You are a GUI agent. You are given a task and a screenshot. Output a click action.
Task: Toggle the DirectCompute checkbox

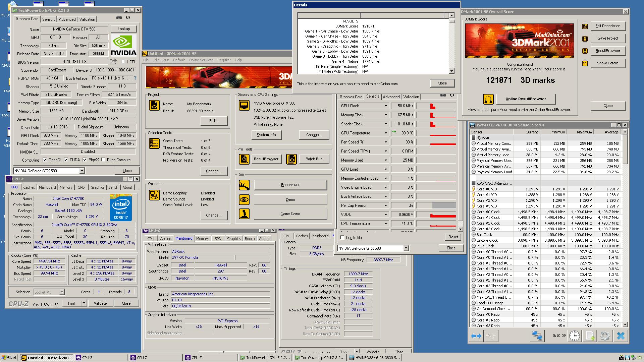click(103, 160)
